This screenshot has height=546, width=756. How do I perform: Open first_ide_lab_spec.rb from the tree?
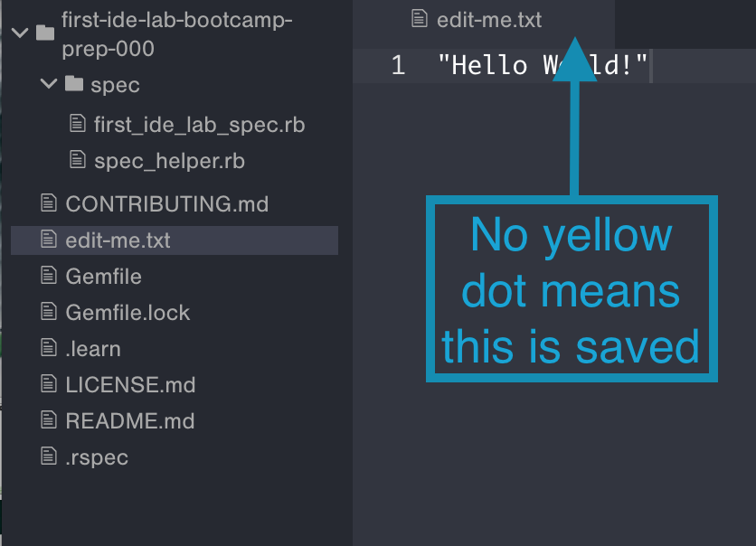pyautogui.click(x=199, y=125)
